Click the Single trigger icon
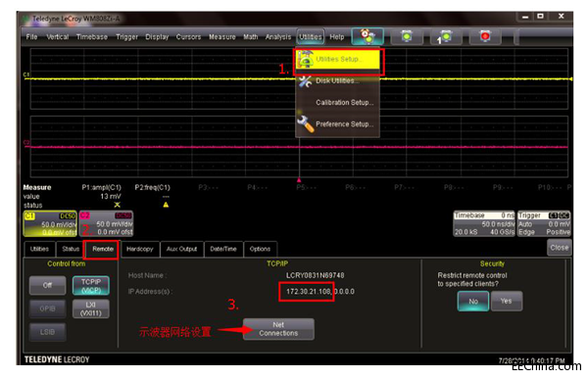This screenshot has height=379, width=588. point(446,37)
